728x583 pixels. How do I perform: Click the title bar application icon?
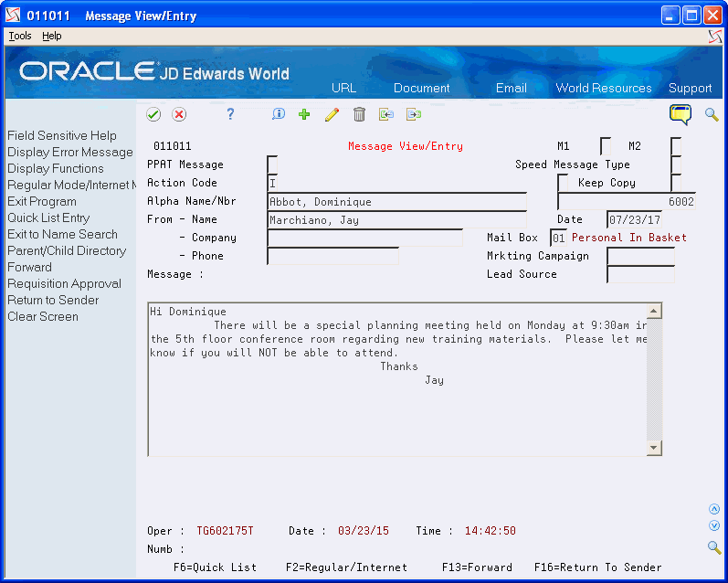coord(13,16)
